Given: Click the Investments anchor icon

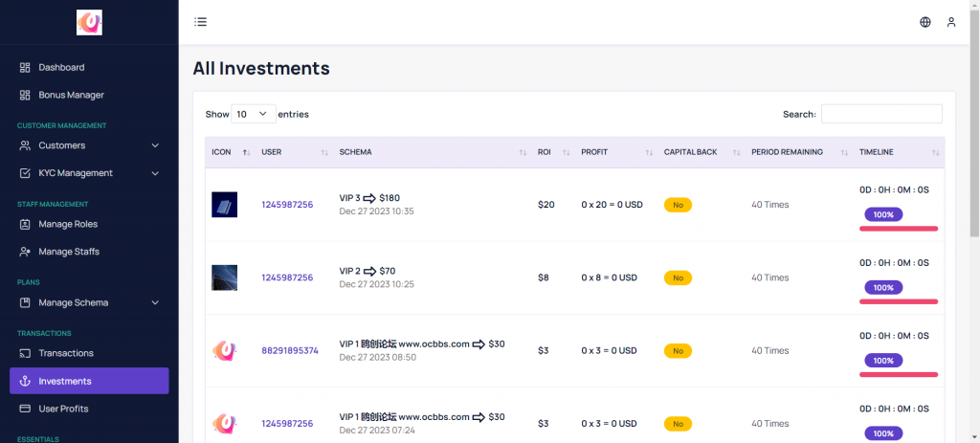Looking at the screenshot, I should (25, 381).
